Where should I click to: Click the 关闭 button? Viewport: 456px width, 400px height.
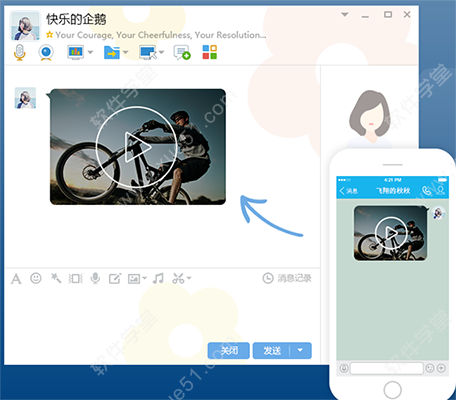[229, 350]
